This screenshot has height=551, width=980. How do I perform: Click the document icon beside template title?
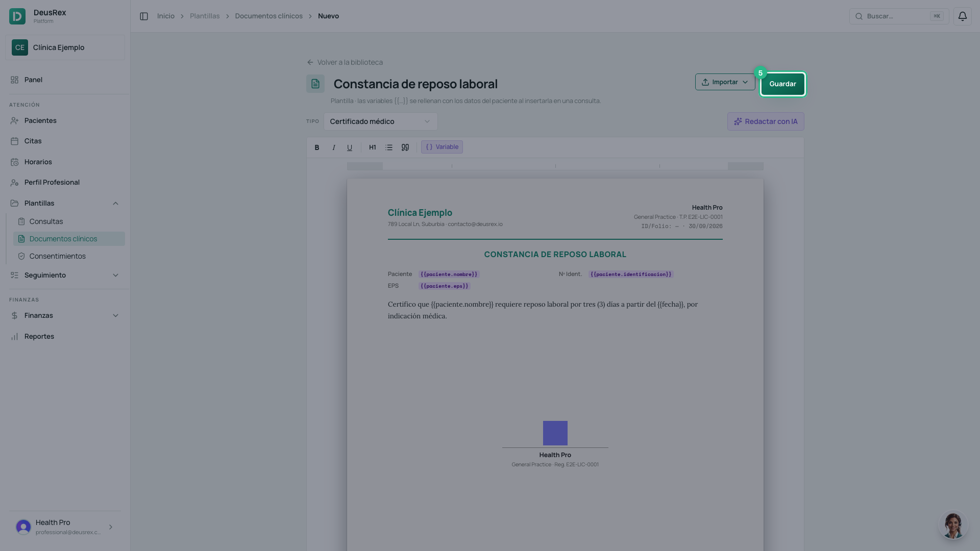(x=315, y=84)
